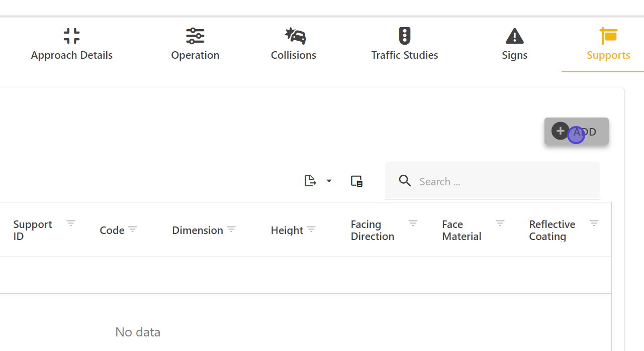This screenshot has height=351, width=644.
Task: Filter the Height column
Action: click(311, 229)
